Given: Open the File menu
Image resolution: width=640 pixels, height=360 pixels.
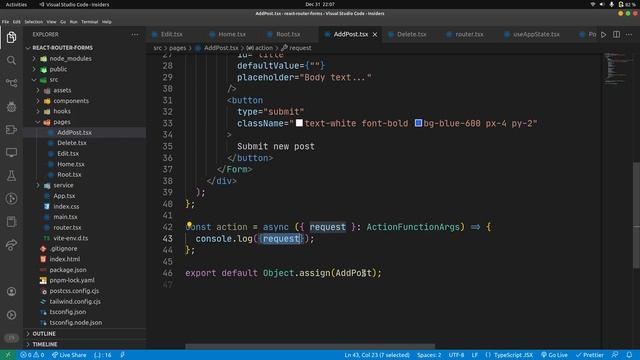Looking at the screenshot, I should coord(5,22).
